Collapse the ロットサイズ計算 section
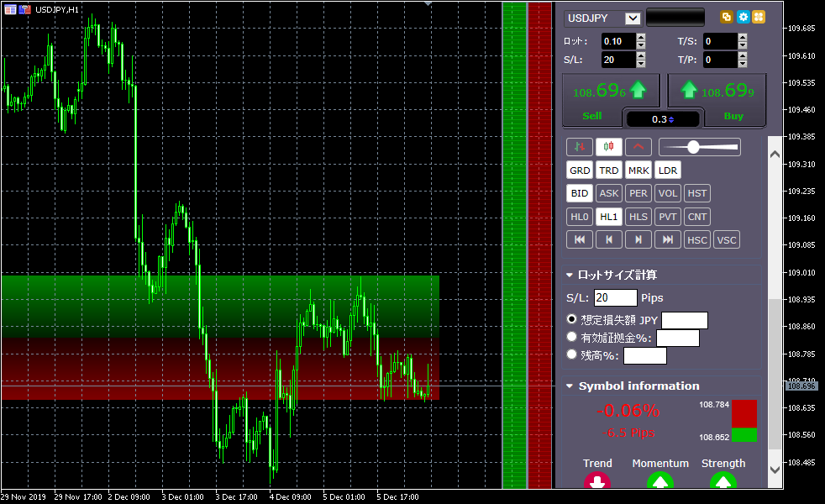The image size is (825, 504). (x=570, y=275)
